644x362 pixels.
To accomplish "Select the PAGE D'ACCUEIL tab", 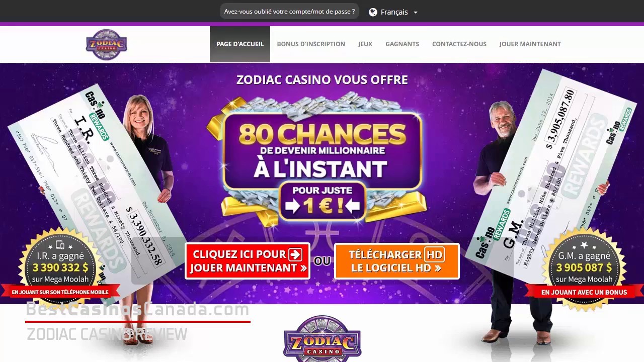I will point(240,44).
